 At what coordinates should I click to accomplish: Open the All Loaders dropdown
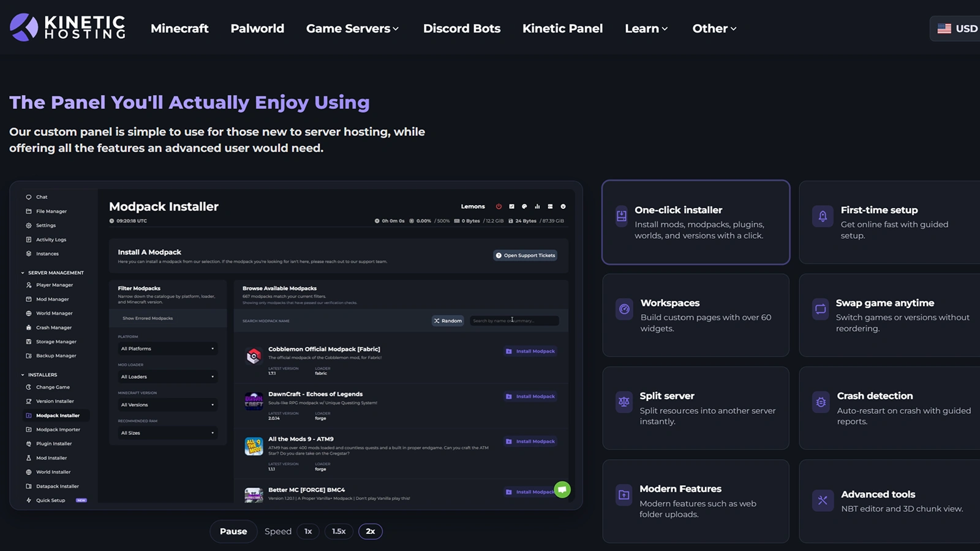(168, 377)
